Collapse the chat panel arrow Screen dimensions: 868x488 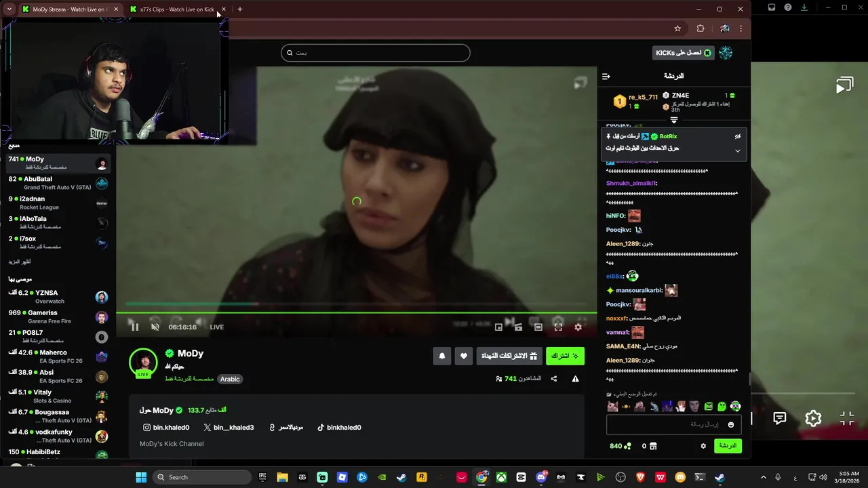(606, 77)
